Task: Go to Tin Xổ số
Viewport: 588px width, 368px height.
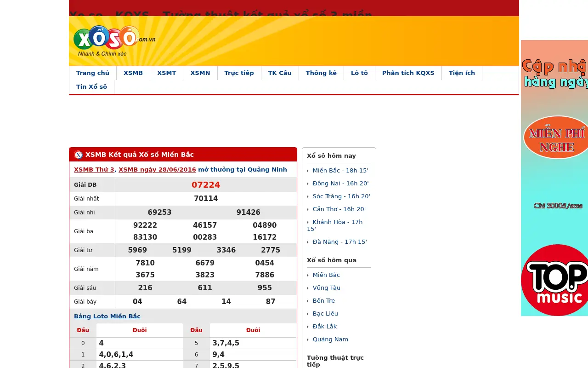Action: tap(91, 87)
